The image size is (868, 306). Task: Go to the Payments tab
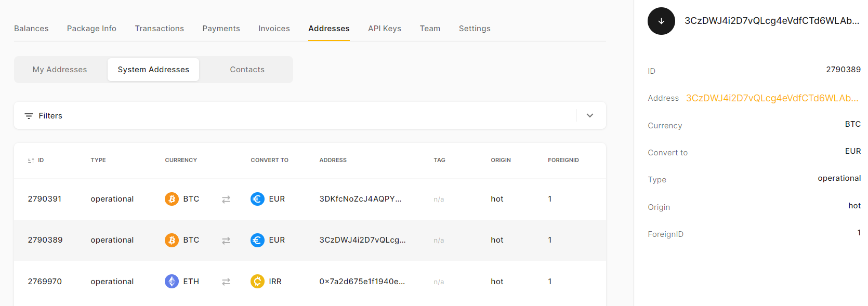tap(221, 29)
